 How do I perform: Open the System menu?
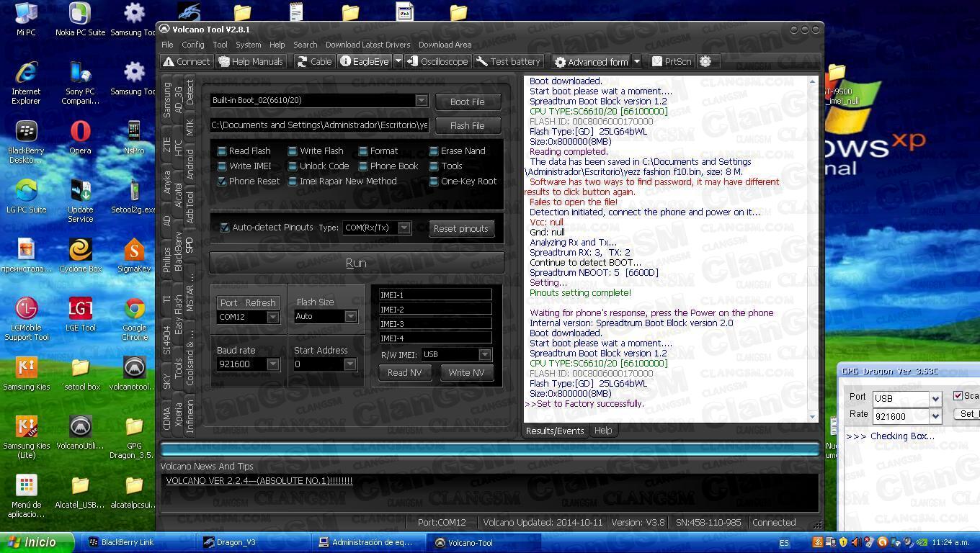[x=248, y=45]
